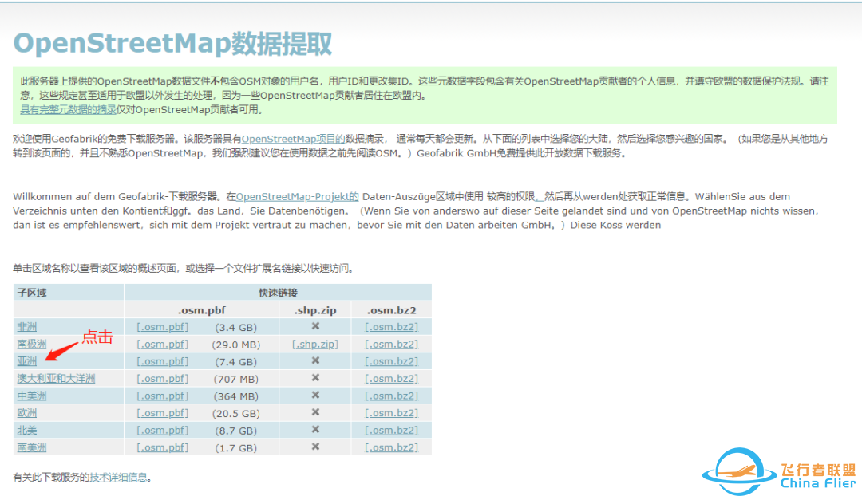The width and height of the screenshot is (862, 504).
Task: Click the OpenStreetMap数据提取 page heading
Action: [x=172, y=44]
